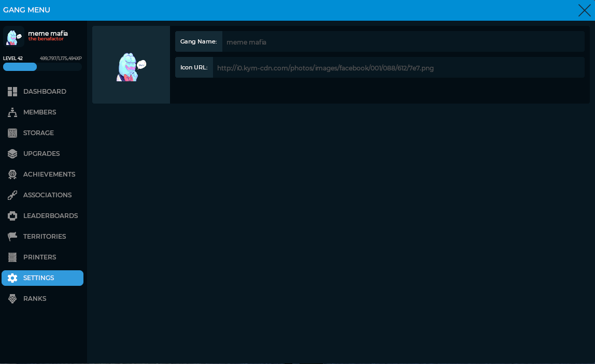View the Upgrades page
The width and height of the screenshot is (595, 364).
[42, 154]
